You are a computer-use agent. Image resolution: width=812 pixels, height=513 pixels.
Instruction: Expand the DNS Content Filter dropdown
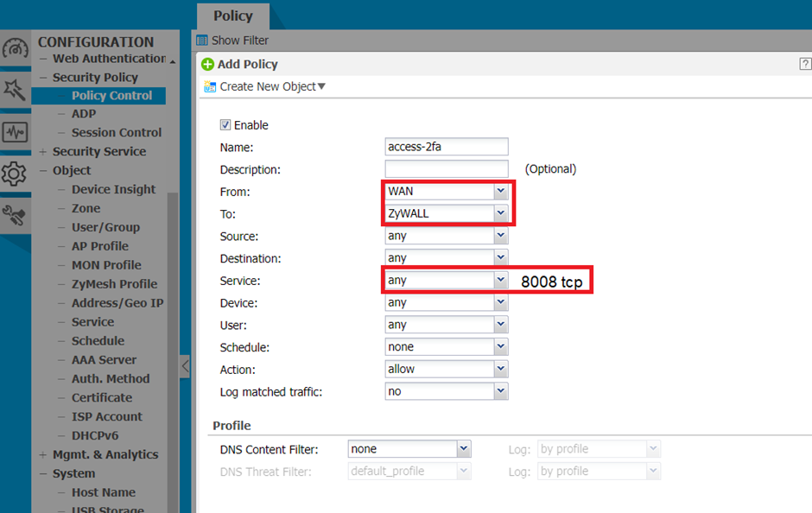pos(464,449)
